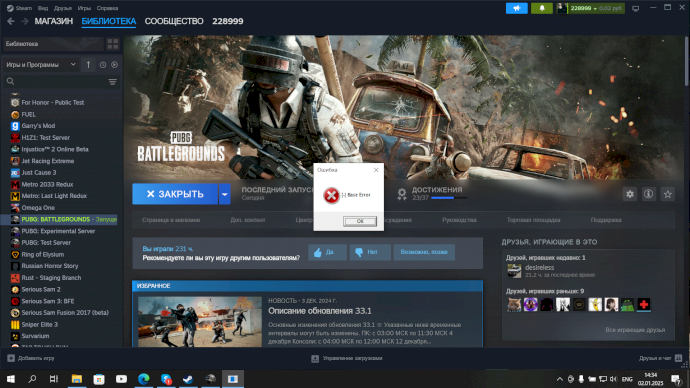The height and width of the screenshot is (388, 690).
Task: Open the БИБЛИОТЕКА tab
Action: pos(109,21)
